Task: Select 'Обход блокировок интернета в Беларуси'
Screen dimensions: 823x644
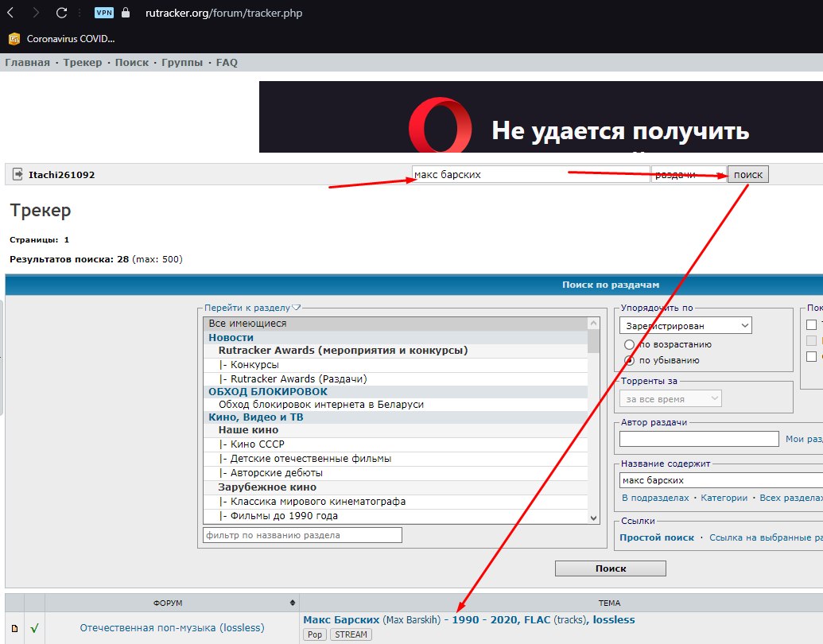Action: pyautogui.click(x=395, y=405)
